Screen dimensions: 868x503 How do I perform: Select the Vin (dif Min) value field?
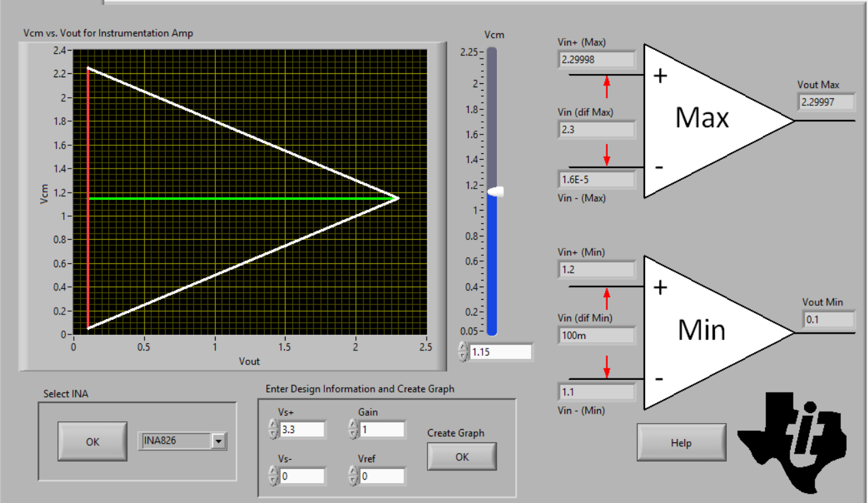[597, 335]
